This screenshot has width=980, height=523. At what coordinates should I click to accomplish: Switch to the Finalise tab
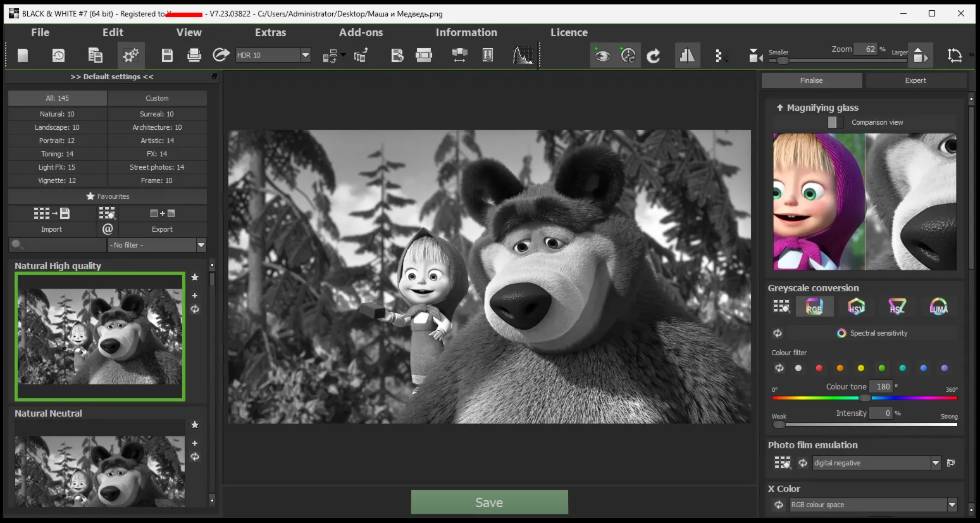point(812,80)
